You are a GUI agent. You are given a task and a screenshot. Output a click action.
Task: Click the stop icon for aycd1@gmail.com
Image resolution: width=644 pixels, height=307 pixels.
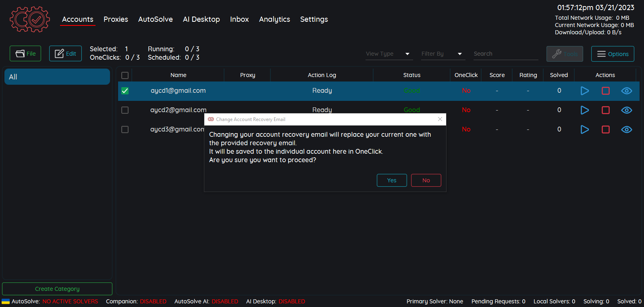click(605, 91)
